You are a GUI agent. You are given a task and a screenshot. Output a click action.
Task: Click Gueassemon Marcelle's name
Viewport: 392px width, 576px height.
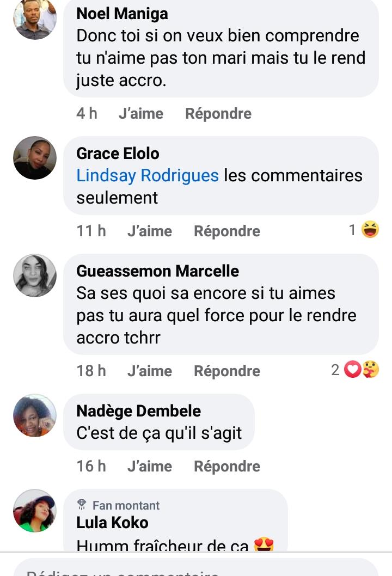[157, 271]
